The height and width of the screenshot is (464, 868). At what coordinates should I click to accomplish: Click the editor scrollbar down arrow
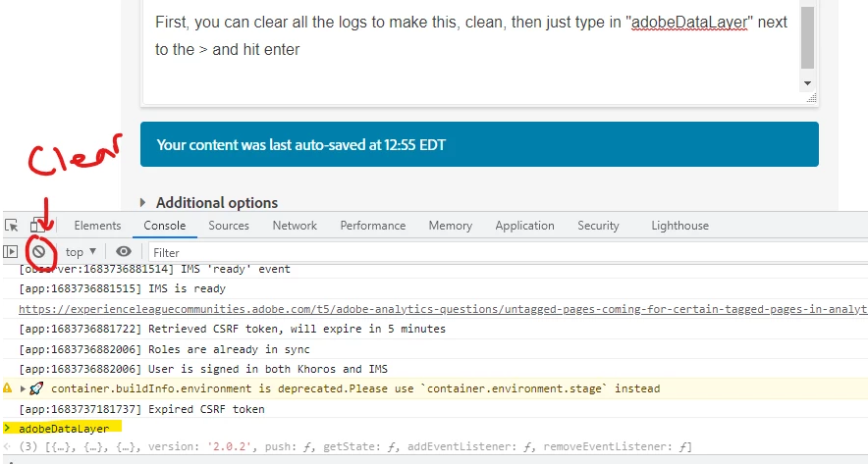click(x=808, y=83)
